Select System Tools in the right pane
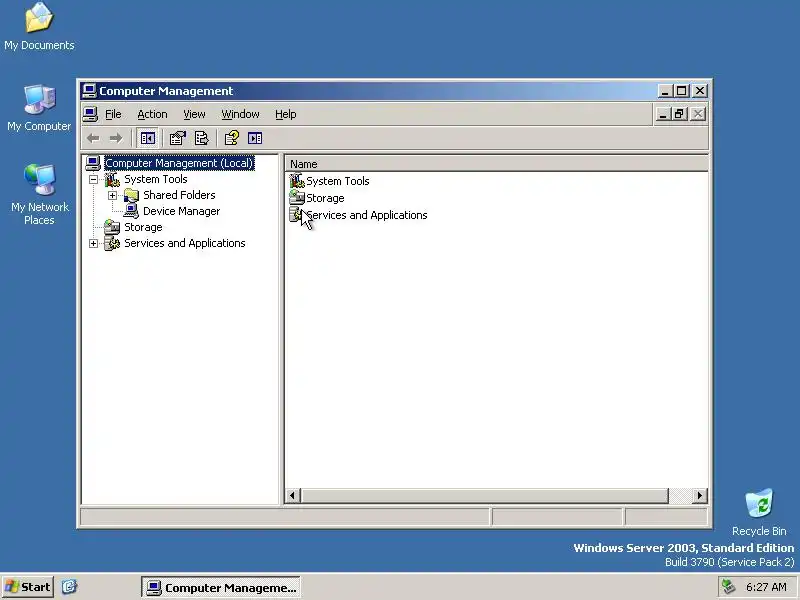This screenshot has height=600, width=800. pos(338,181)
